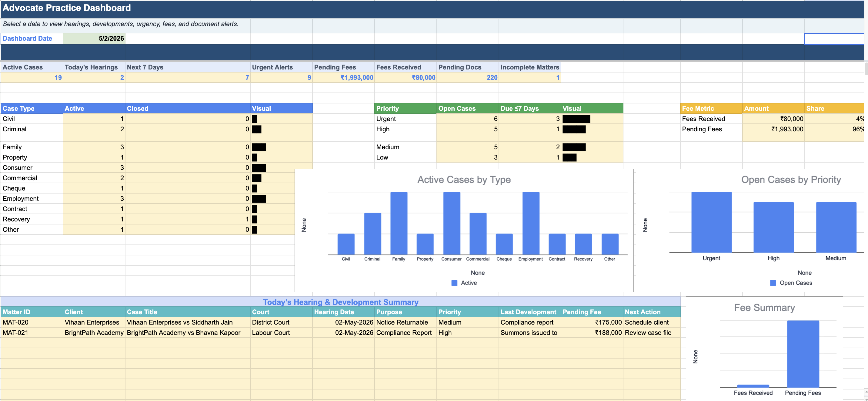Image resolution: width=868 pixels, height=401 pixels.
Task: Click the Employment case type cell
Action: (32, 199)
